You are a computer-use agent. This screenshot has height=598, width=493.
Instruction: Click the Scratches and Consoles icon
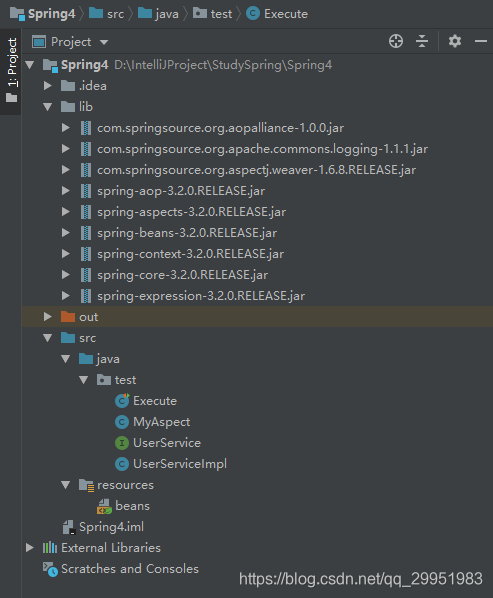click(50, 569)
